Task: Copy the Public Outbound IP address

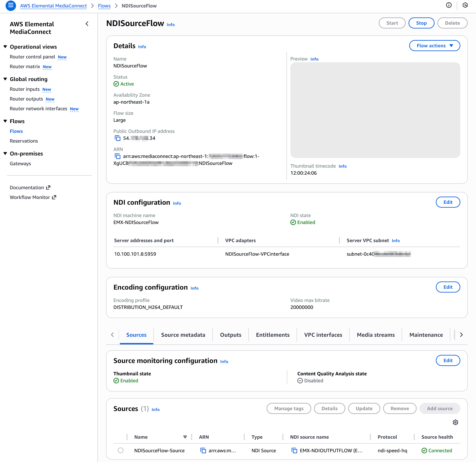Action: [118, 138]
